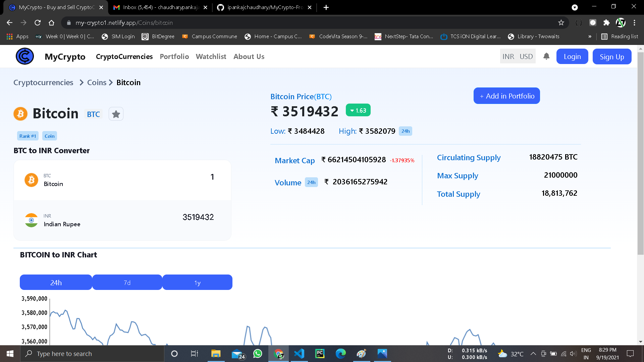Open Portfolio navigation item

coord(174,57)
